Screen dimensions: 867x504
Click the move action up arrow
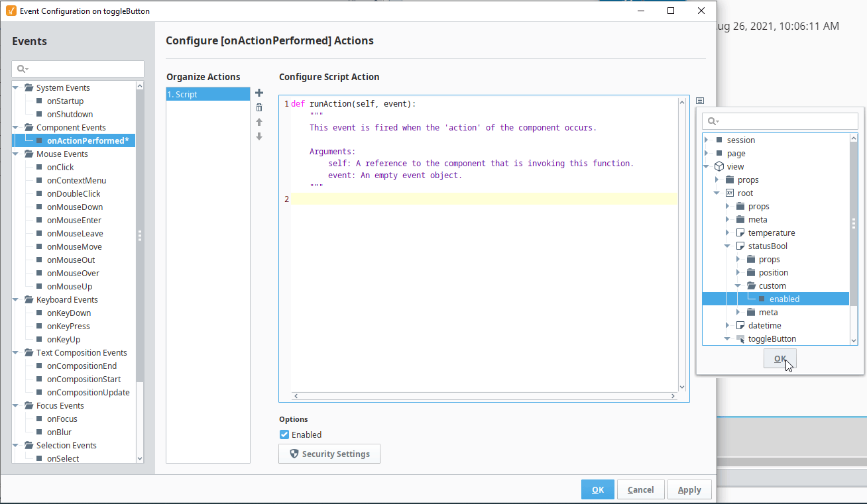coord(259,122)
